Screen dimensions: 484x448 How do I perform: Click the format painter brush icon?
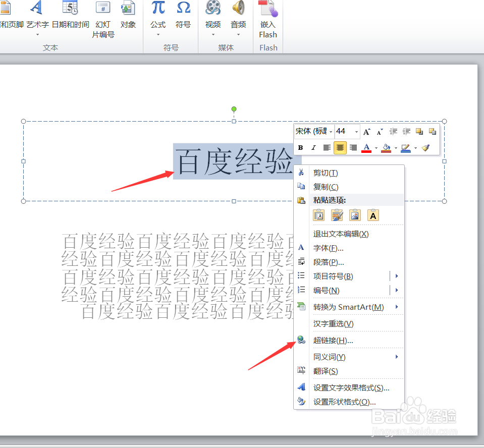(x=426, y=148)
